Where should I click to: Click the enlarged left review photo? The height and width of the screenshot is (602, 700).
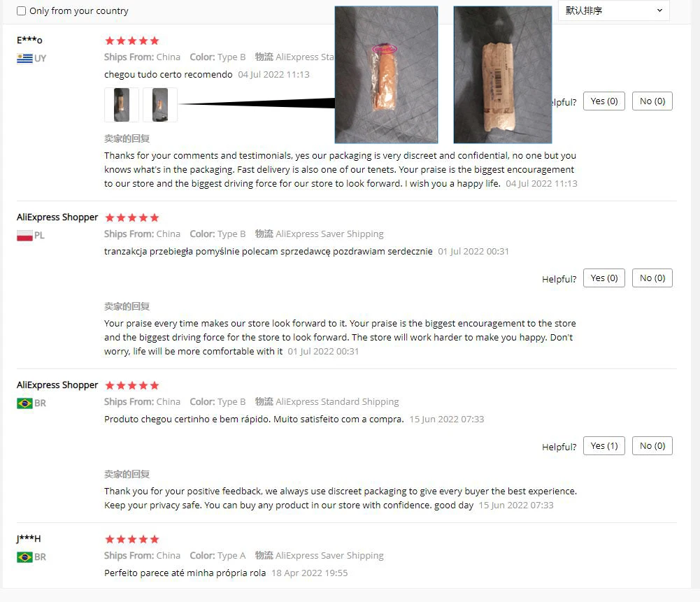[386, 75]
